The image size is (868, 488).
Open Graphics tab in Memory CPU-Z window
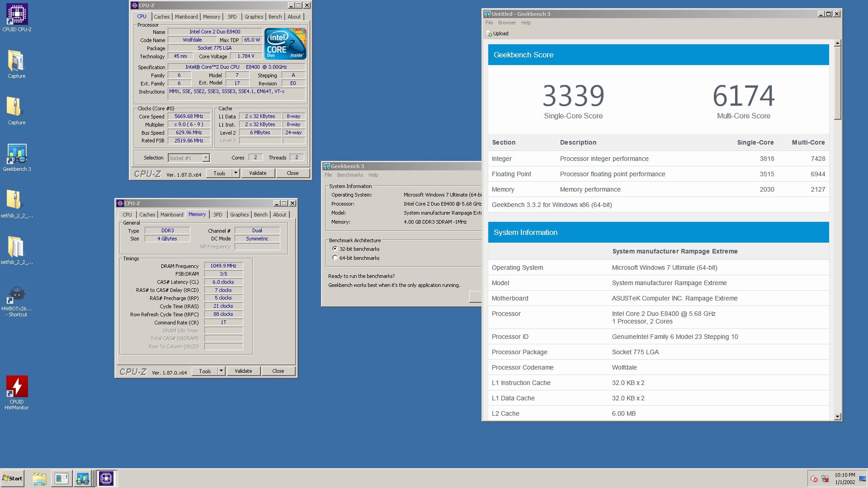(x=239, y=215)
